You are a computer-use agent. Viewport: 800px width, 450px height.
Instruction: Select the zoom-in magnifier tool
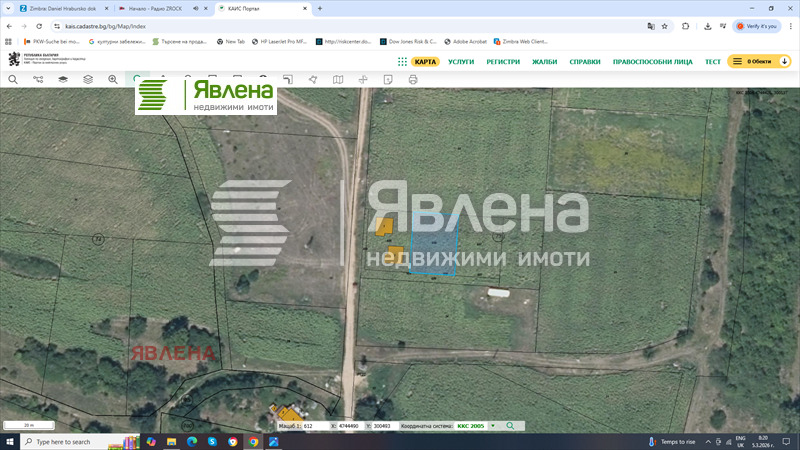tap(113, 79)
